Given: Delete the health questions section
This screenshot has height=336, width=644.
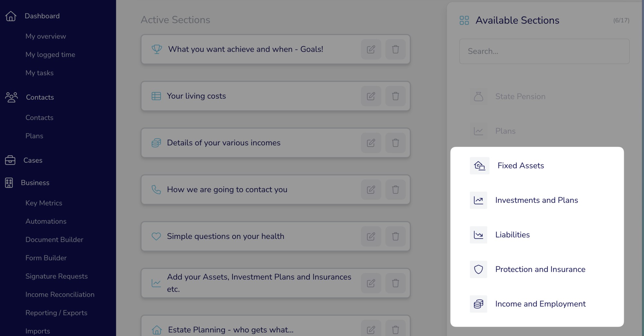Looking at the screenshot, I should 395,236.
